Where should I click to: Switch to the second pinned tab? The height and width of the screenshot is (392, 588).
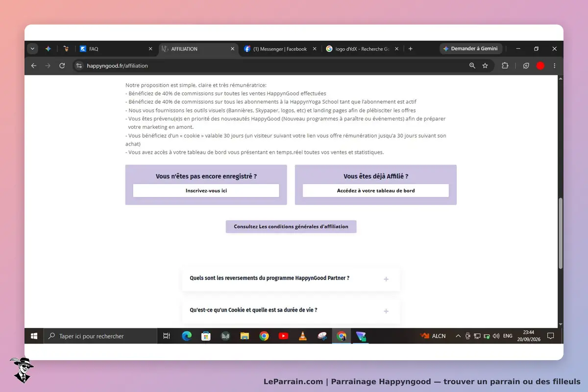tap(66, 49)
